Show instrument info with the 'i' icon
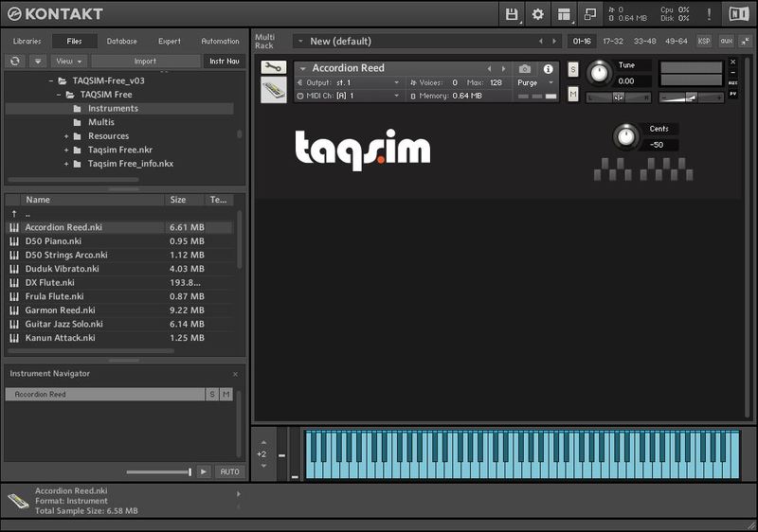The image size is (758, 532). tap(548, 69)
